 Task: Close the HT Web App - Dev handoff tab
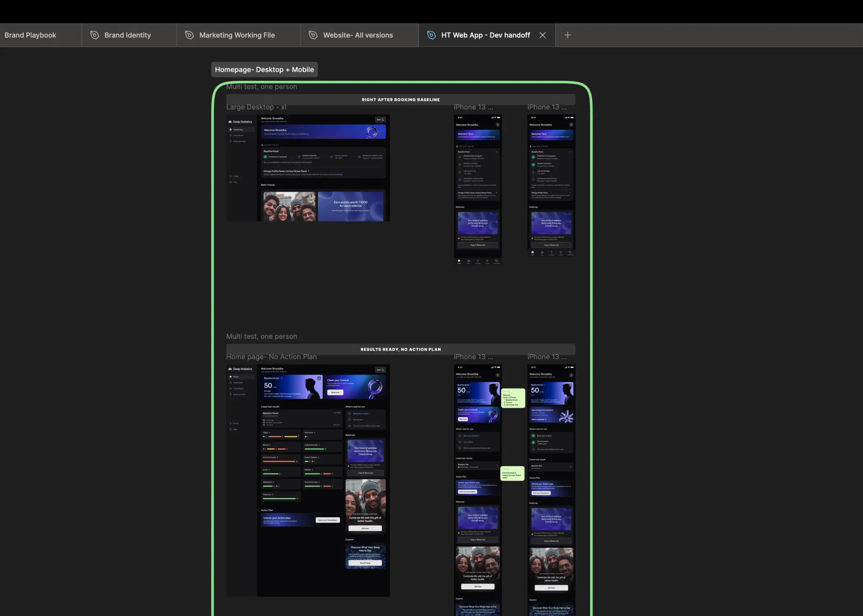pyautogui.click(x=542, y=35)
